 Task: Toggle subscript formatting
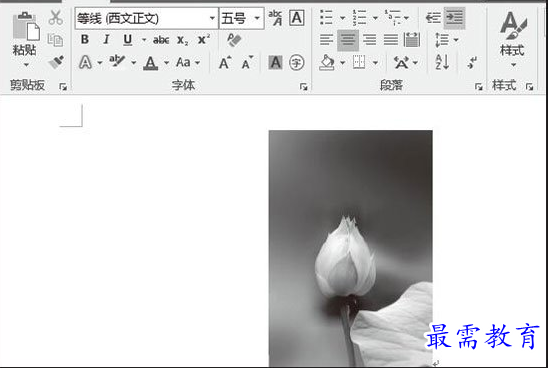pos(182,41)
